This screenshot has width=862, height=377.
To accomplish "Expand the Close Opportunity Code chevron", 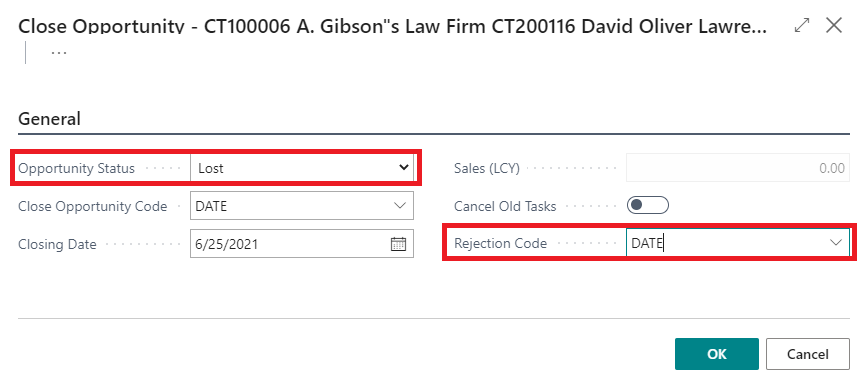I will tap(399, 206).
